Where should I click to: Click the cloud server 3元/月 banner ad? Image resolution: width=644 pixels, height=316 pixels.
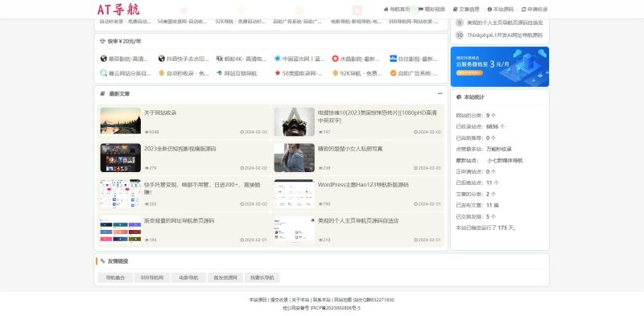pyautogui.click(x=499, y=67)
